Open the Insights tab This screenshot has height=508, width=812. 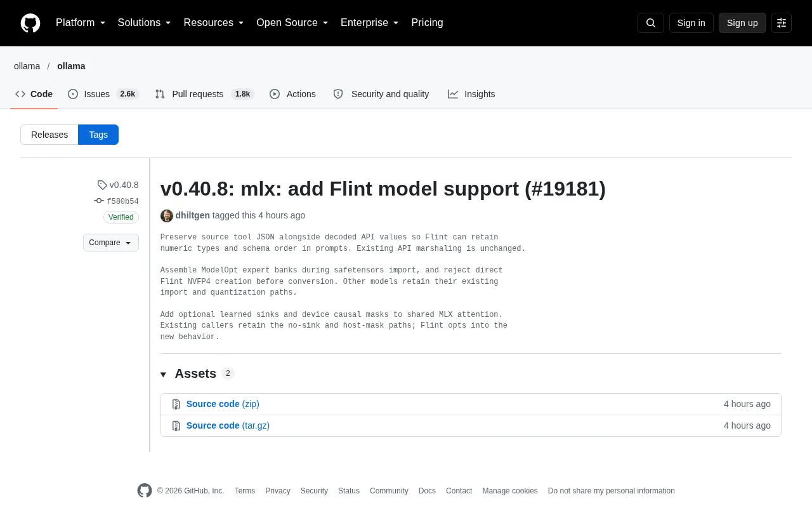(x=471, y=94)
